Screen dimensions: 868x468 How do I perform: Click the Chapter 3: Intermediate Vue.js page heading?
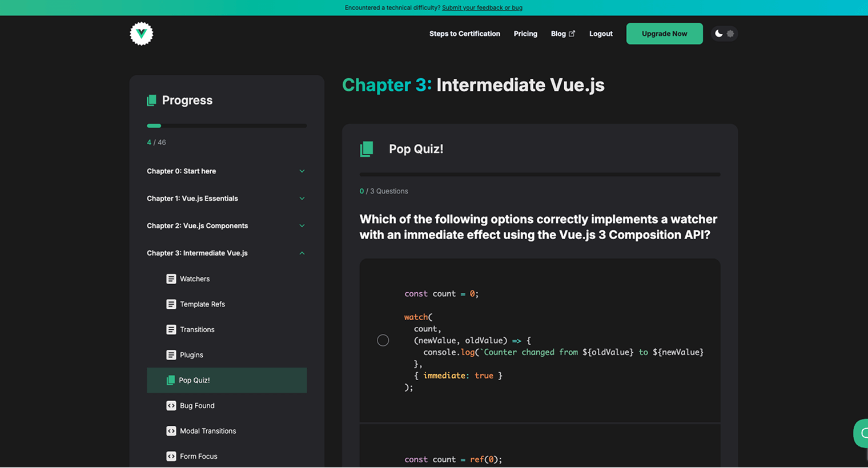[x=473, y=85]
